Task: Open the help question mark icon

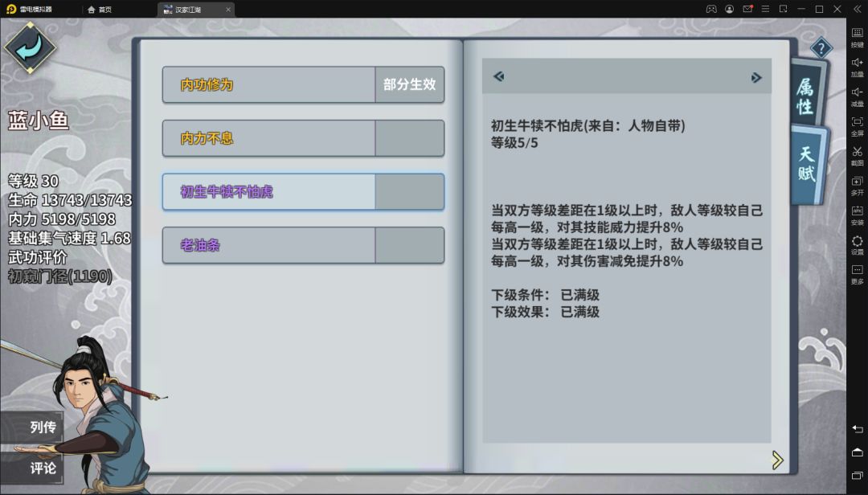Action: click(x=821, y=49)
